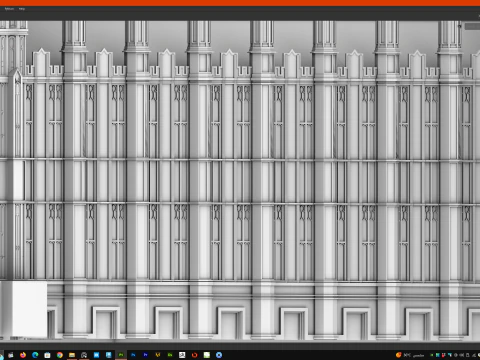Open the weather widget in the taskbar
Screen dimensions: 480x360
point(410,355)
